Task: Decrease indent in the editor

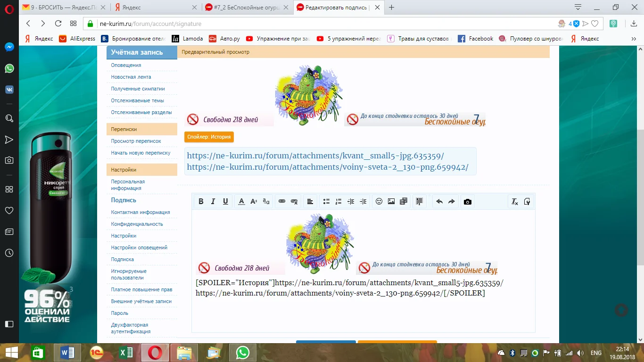Action: 351,202
